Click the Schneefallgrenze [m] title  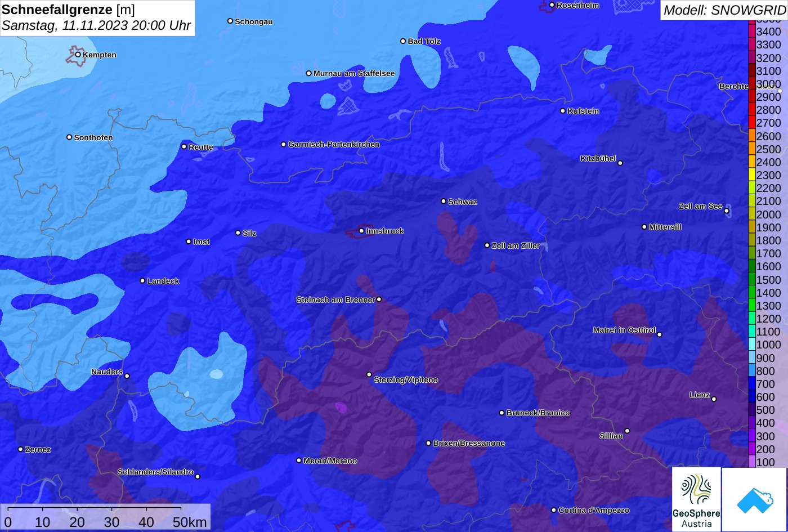click(68, 10)
